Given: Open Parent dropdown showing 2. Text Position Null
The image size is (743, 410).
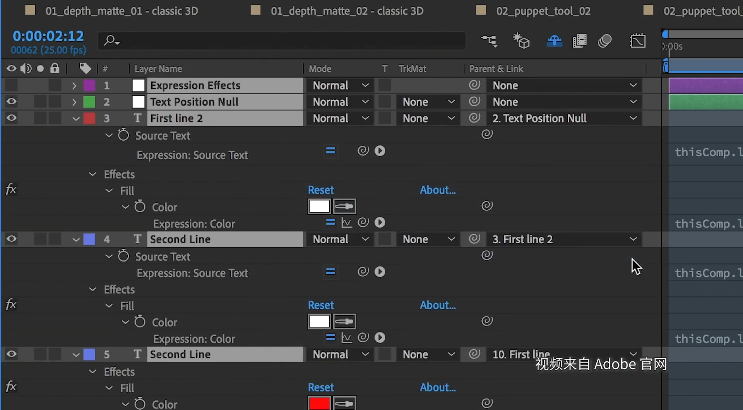Looking at the screenshot, I should pos(564,118).
